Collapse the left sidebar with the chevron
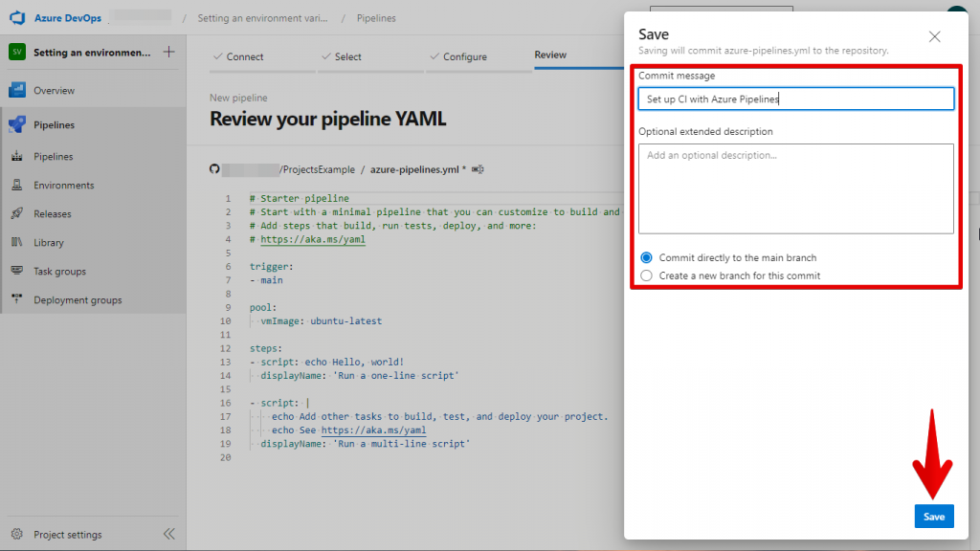Viewport: 980px width, 551px height. tap(169, 534)
